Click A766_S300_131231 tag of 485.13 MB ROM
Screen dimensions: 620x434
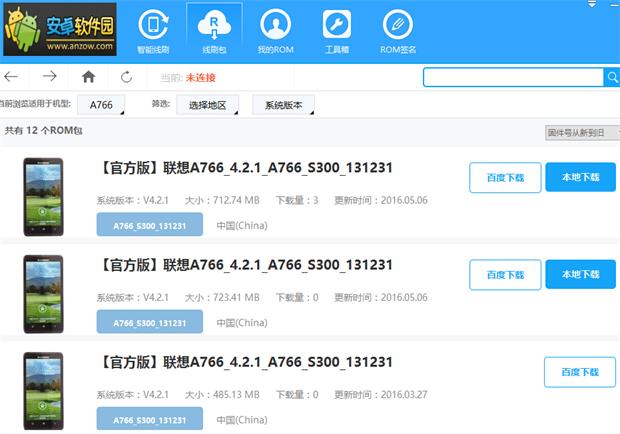149,419
